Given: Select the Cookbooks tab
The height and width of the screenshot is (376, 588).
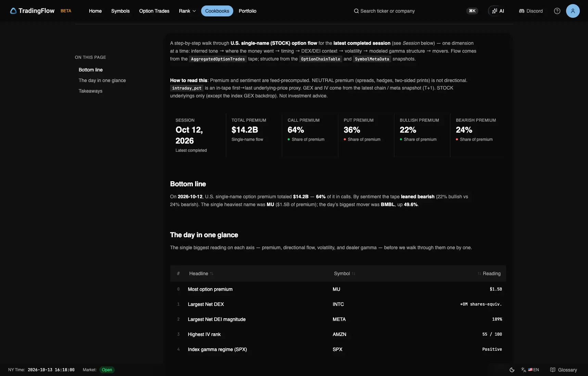Looking at the screenshot, I should [217, 11].
